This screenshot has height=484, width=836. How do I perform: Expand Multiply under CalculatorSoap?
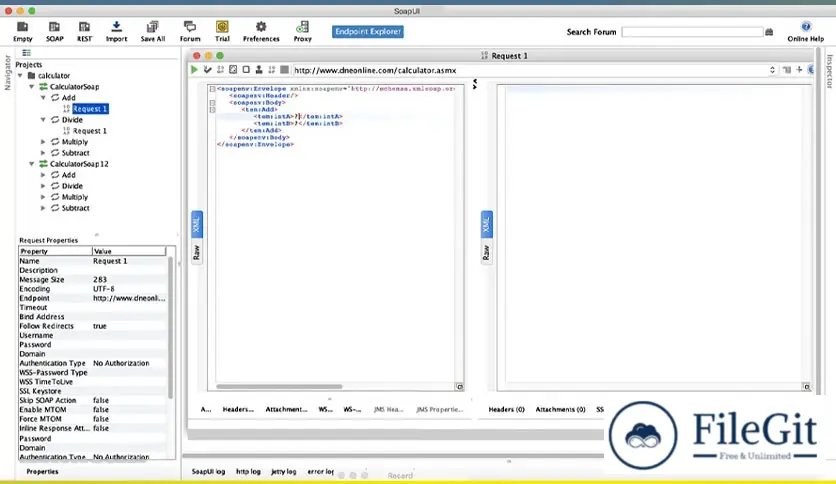(x=43, y=142)
